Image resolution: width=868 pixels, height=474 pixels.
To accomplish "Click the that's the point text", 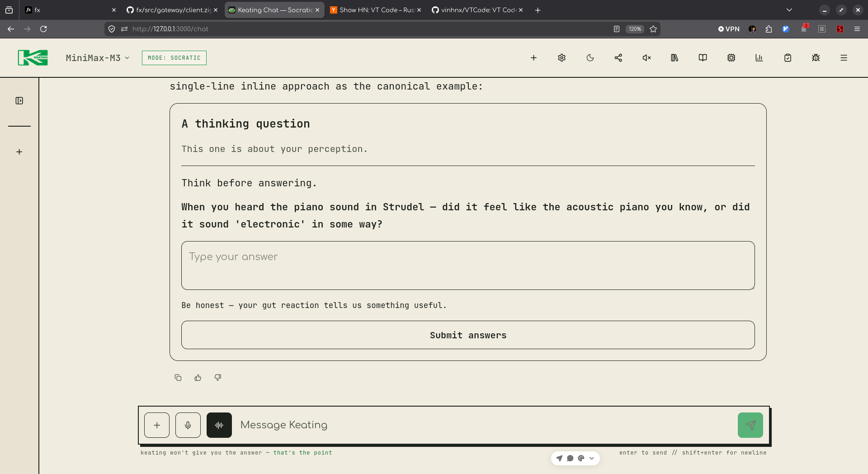I will (x=302, y=453).
